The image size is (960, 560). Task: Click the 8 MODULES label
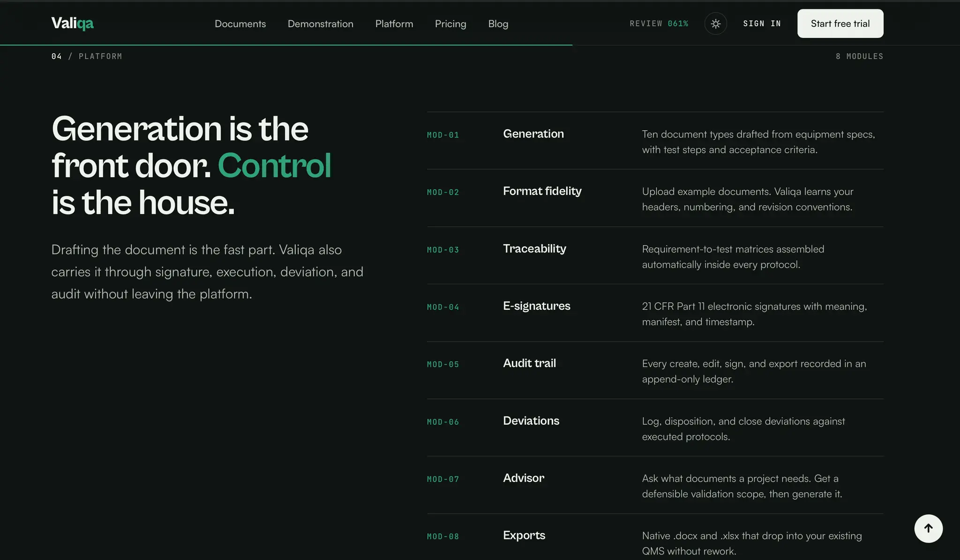tap(859, 56)
